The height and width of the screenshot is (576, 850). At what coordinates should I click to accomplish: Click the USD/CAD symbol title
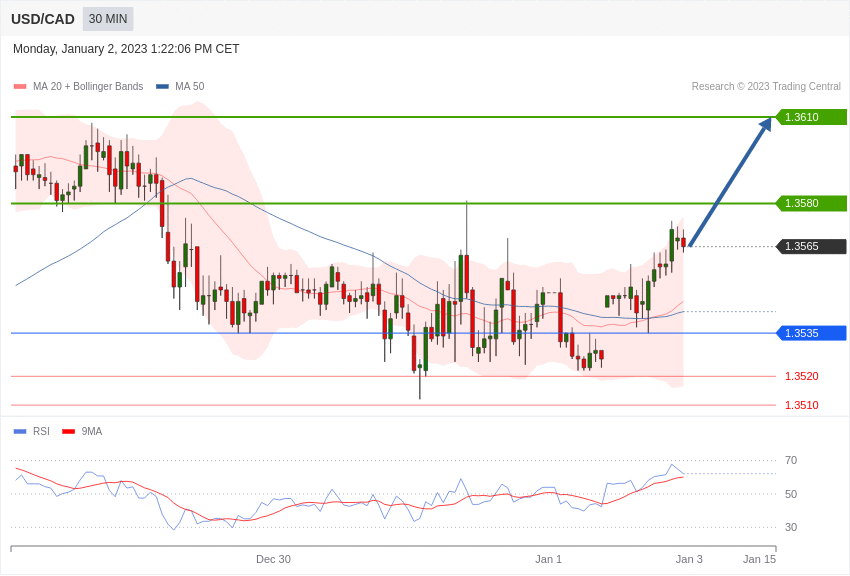point(43,20)
